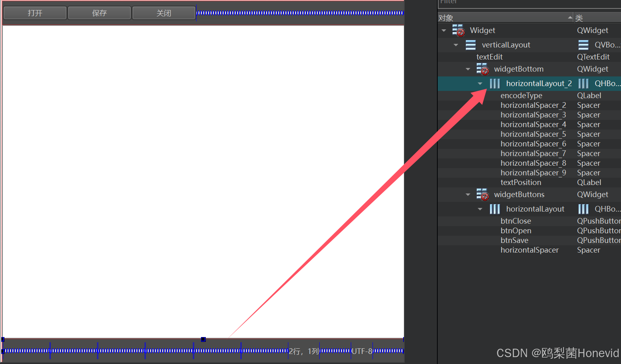Select horizontalSpacer_7 in the tree
Screen dimensions: 621x364
point(533,154)
